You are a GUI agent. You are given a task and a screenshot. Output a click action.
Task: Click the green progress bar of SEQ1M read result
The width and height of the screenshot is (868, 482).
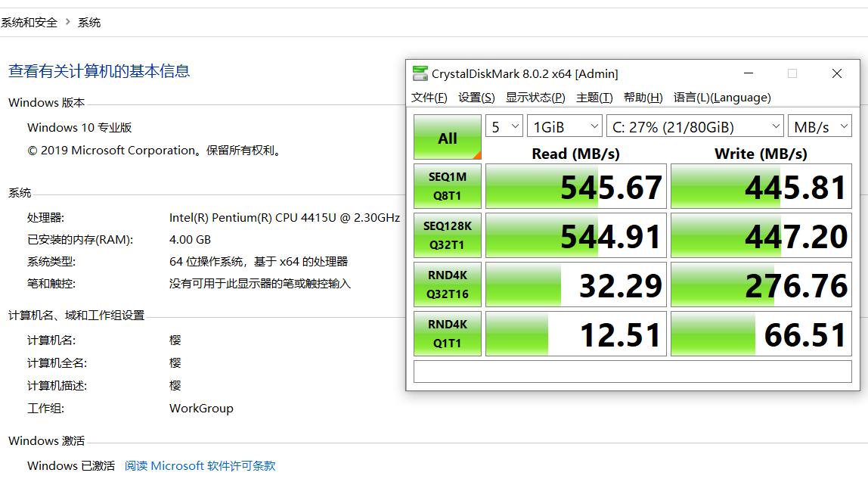click(529, 186)
